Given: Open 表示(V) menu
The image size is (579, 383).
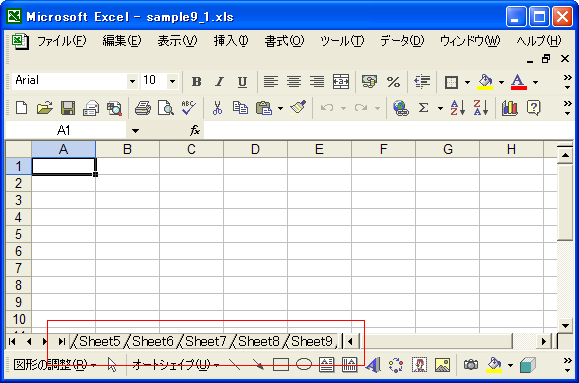Looking at the screenshot, I should pos(177,41).
